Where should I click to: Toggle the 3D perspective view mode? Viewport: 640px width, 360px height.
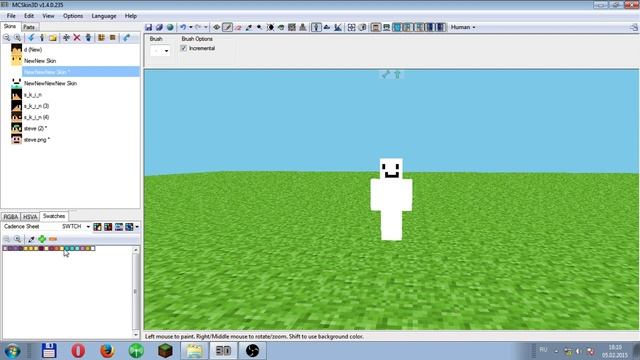pyautogui.click(x=316, y=27)
